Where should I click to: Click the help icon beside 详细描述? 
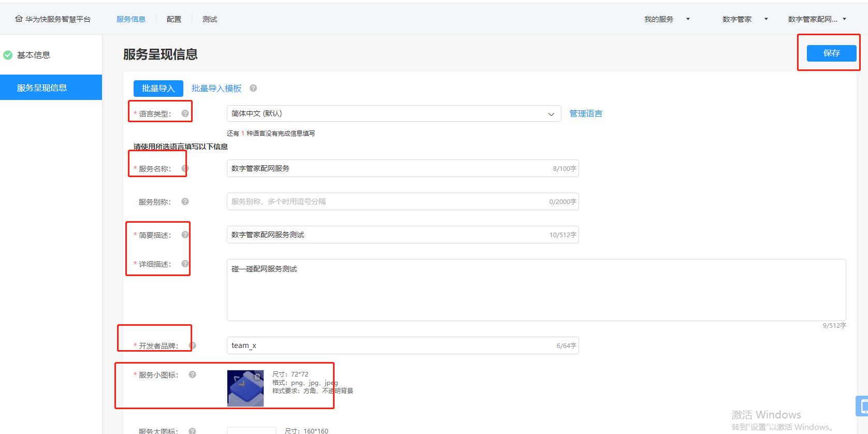185,264
